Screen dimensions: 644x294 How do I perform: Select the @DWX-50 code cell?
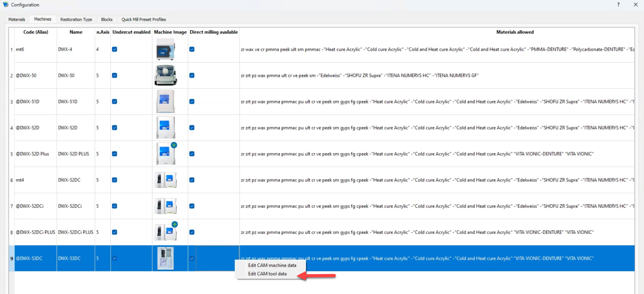(35, 75)
